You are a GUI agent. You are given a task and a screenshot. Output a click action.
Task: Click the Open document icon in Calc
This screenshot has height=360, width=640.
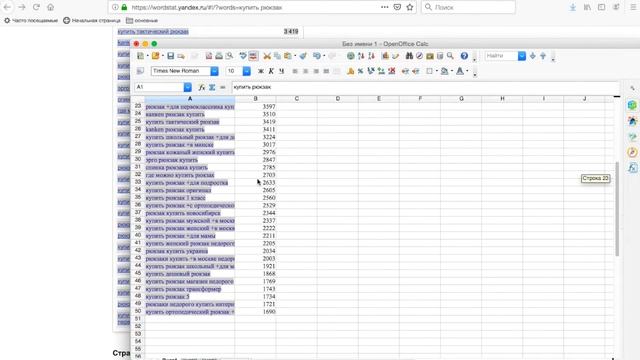(156, 56)
